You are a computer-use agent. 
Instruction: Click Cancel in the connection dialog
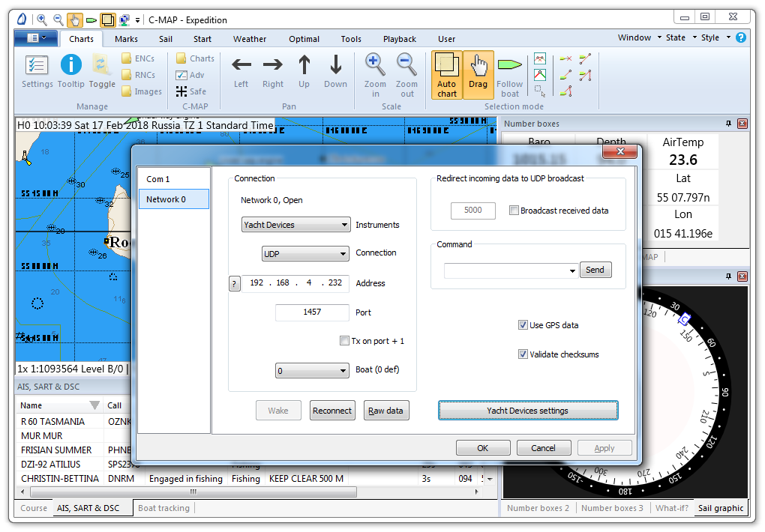coord(544,448)
